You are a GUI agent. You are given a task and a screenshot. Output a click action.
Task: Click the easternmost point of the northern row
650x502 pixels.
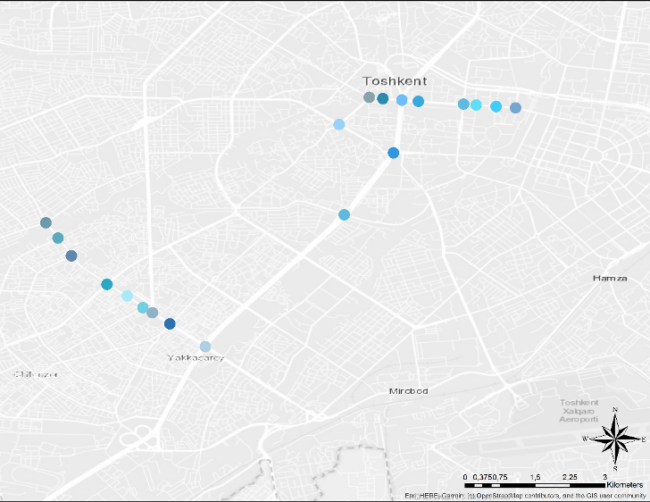[x=516, y=108]
